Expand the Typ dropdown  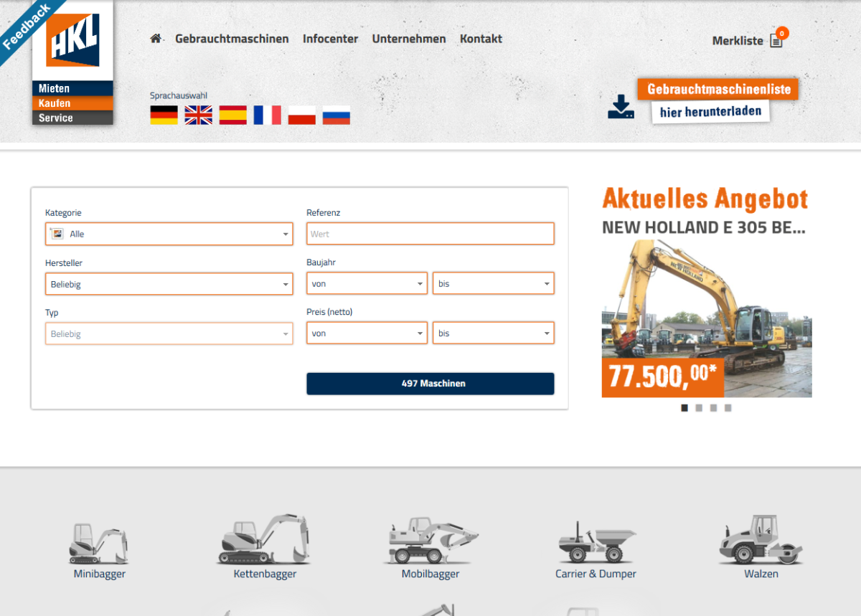(x=169, y=333)
